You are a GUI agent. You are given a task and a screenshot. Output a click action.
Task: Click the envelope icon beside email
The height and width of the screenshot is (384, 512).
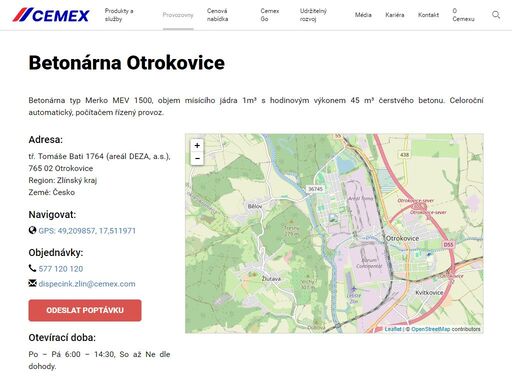pos(32,283)
